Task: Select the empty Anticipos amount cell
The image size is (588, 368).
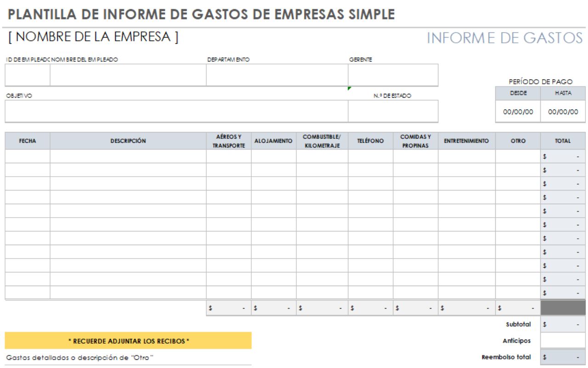Action: (x=563, y=341)
